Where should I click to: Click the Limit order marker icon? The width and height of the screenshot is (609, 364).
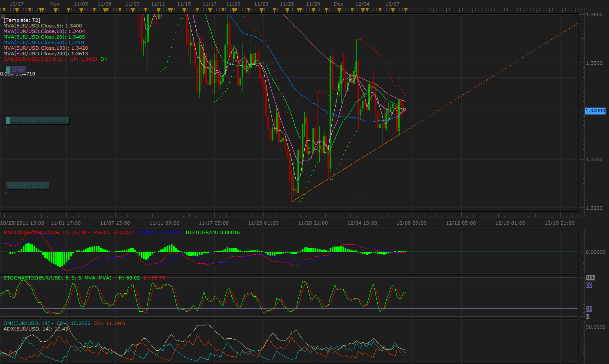pos(9,70)
